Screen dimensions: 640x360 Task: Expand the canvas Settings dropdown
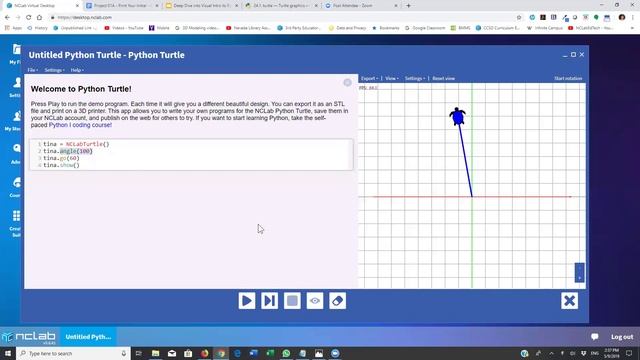tap(415, 78)
